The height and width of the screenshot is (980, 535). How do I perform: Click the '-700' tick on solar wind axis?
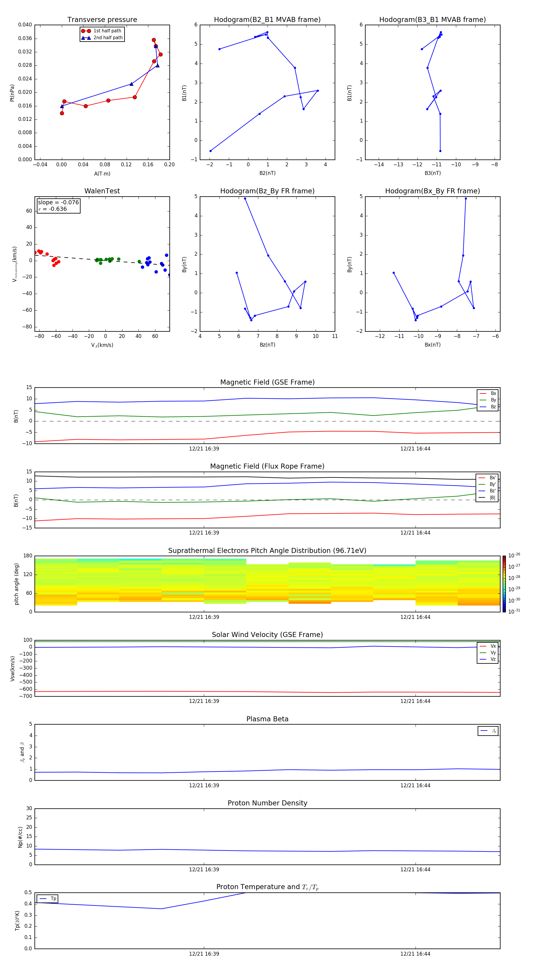26,696
